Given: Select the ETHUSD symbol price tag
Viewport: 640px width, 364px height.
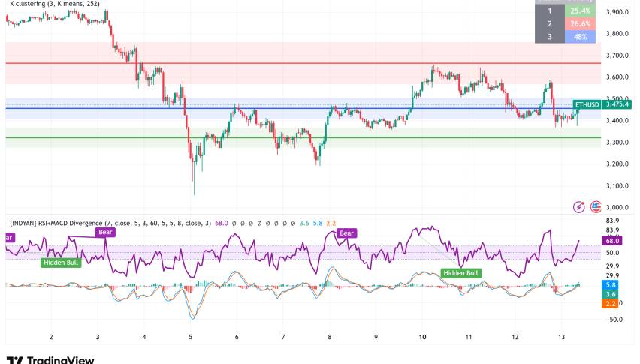Looking at the screenshot, I should [586, 104].
